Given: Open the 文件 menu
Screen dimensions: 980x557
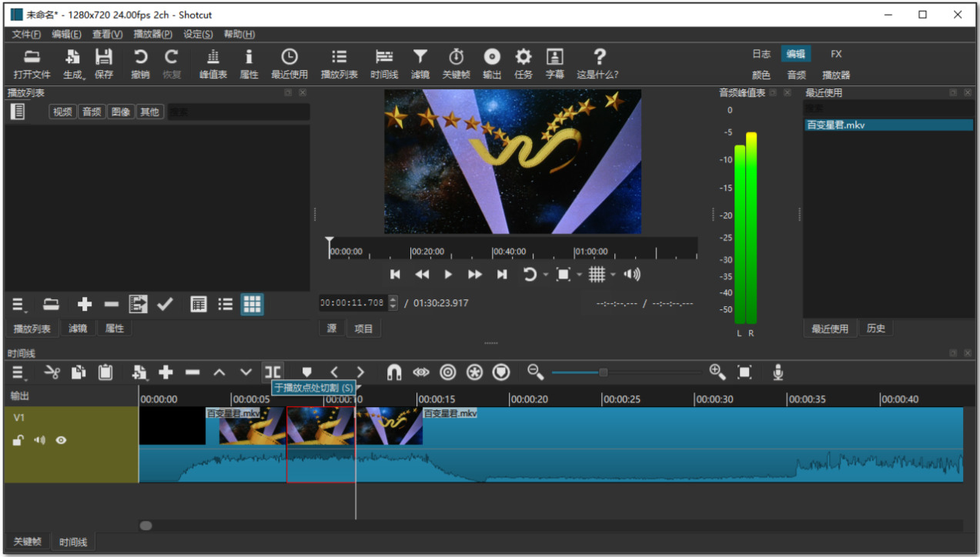Looking at the screenshot, I should [26, 34].
